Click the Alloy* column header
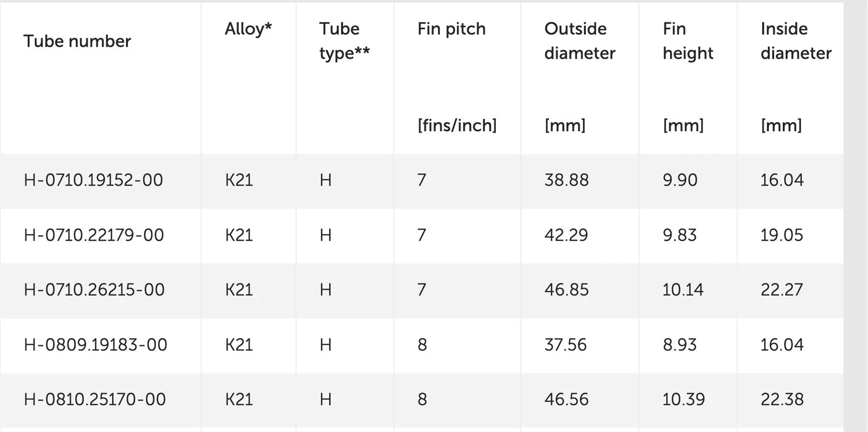Viewport: 868px width, 432px height. click(248, 29)
